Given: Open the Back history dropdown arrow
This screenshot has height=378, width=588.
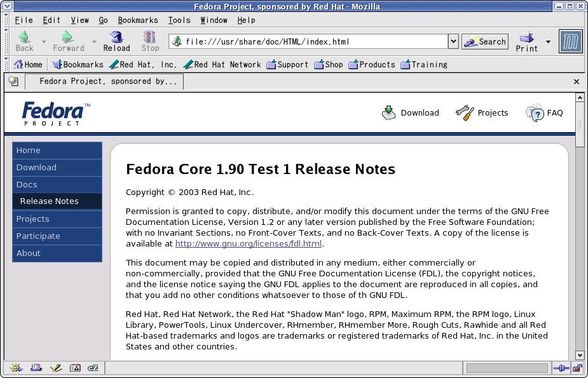Looking at the screenshot, I should click(x=44, y=41).
